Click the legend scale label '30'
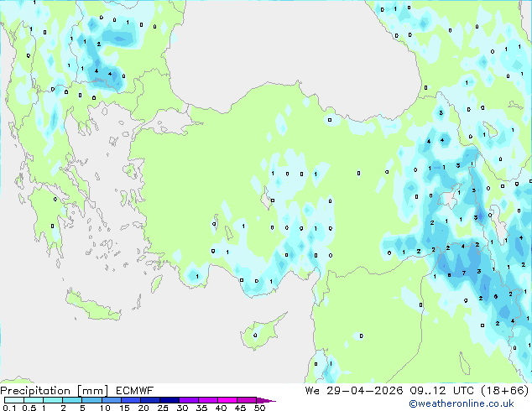 [182, 408]
